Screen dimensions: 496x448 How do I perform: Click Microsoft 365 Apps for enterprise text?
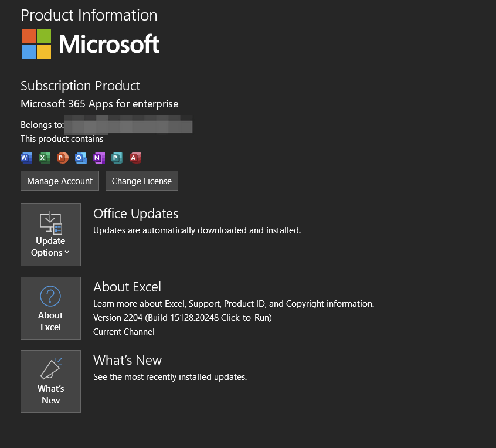coord(99,104)
